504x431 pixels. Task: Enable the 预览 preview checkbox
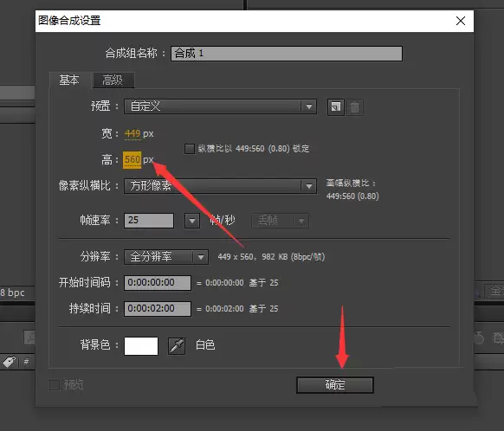[54, 385]
